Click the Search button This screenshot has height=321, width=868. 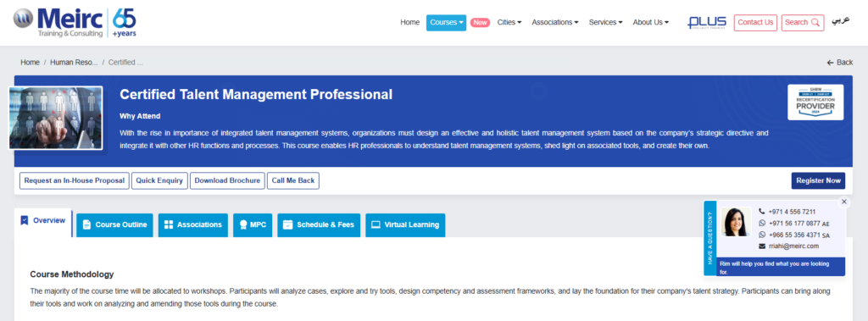click(803, 23)
